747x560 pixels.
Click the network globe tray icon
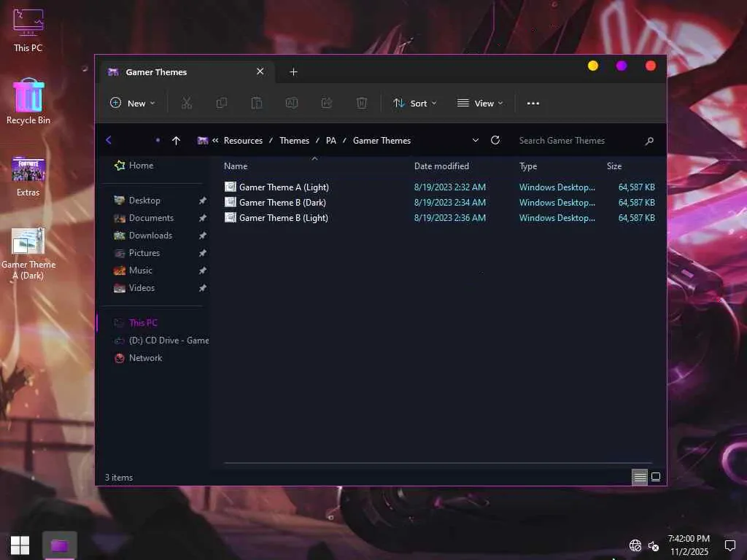click(635, 545)
